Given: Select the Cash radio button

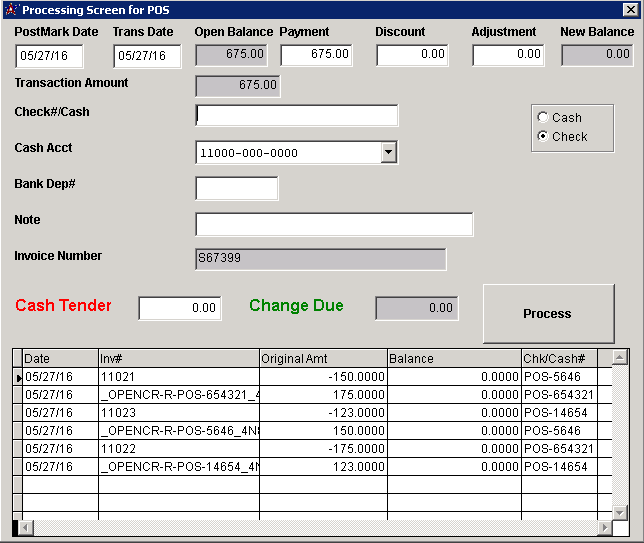Looking at the screenshot, I should click(543, 117).
